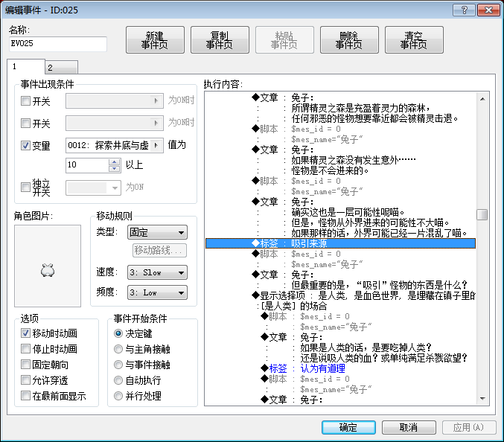Open variable selector 0012: 探索井底与虚
The image size is (504, 442).
pyautogui.click(x=115, y=145)
